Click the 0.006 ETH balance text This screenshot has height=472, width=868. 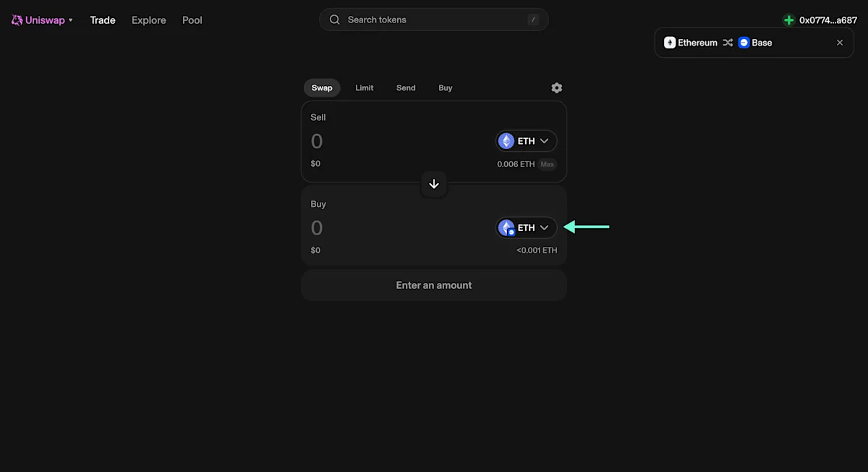click(516, 164)
